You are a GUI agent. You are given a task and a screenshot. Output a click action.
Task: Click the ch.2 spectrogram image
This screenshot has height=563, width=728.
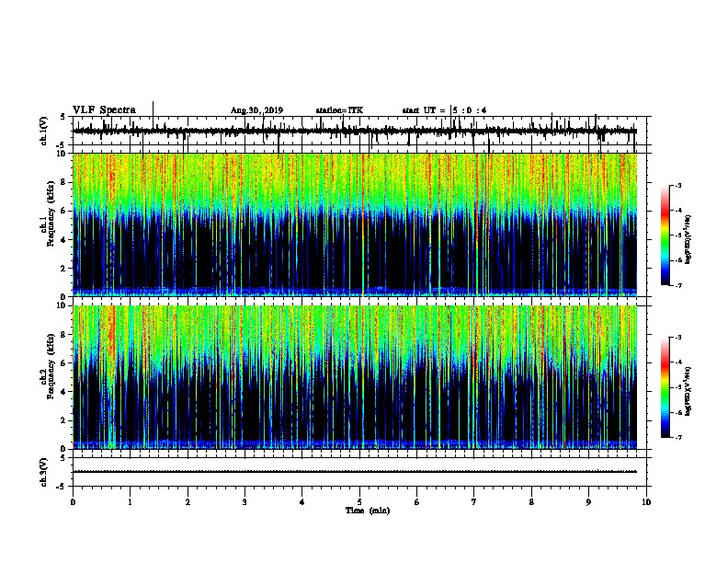(x=355, y=377)
